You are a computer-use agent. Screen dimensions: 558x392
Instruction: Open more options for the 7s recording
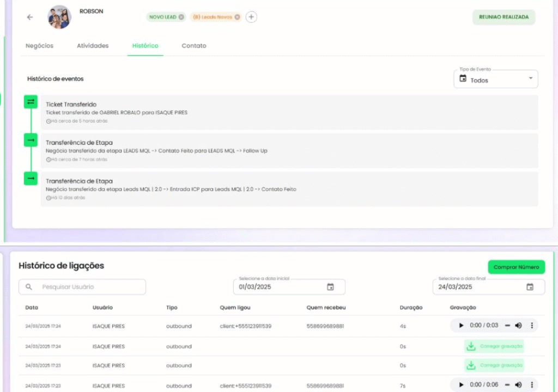point(532,385)
